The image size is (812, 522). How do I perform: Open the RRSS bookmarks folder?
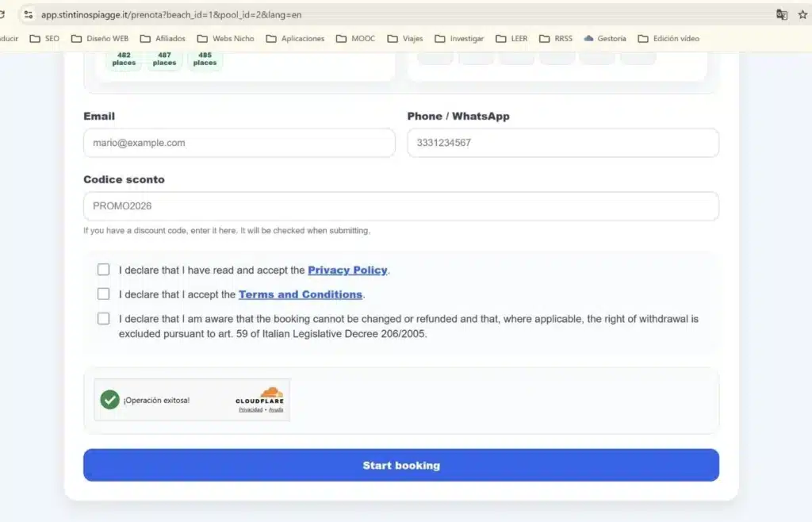tap(556, 38)
